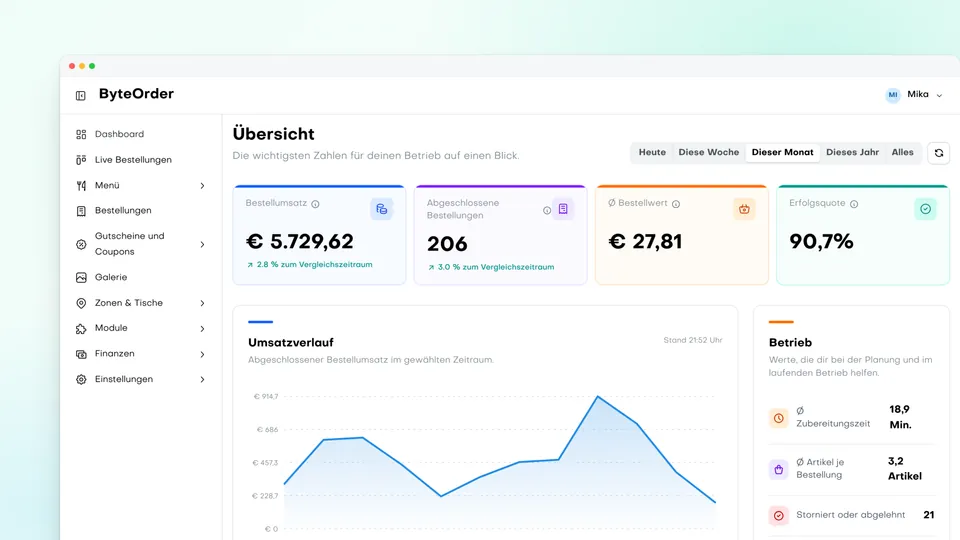Select the Dieser Monat time range tab
960x540 pixels.
[782, 152]
